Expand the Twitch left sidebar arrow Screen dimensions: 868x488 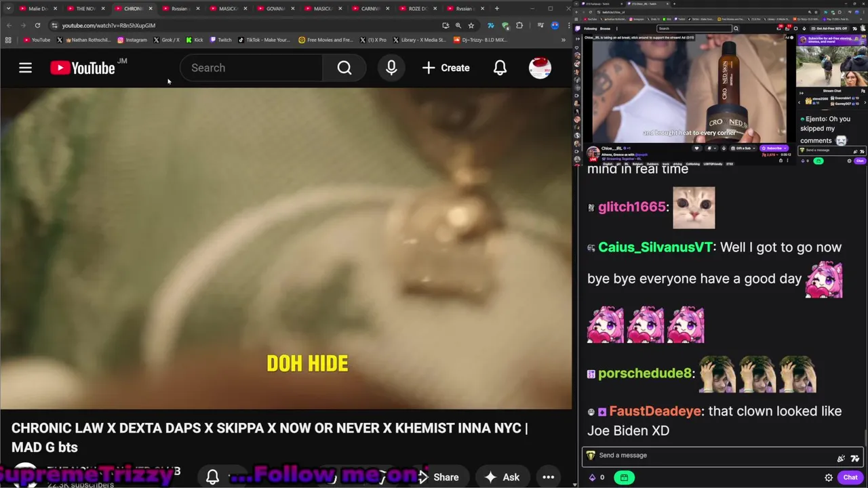coord(578,38)
